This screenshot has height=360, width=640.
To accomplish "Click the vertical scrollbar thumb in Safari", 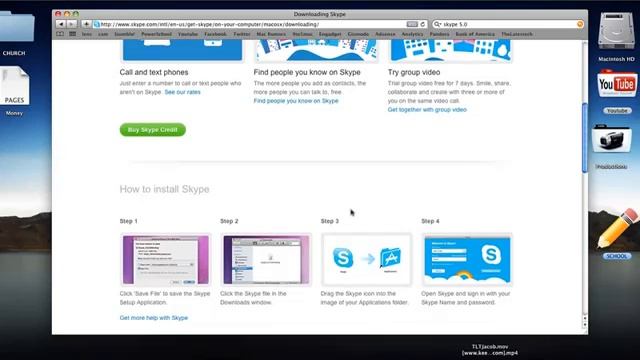I will [585, 138].
